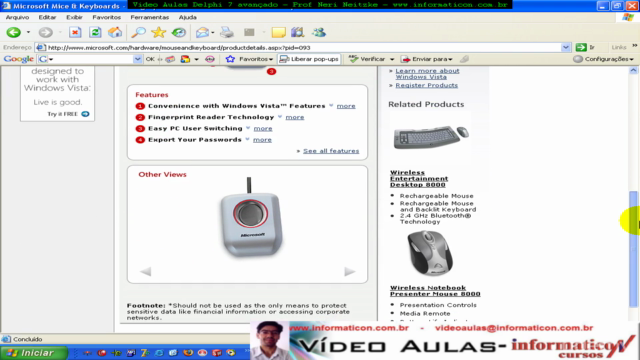Screen dimensions: 640x360
Task: Expand the address bar URL dropdown
Action: pyautogui.click(x=565, y=47)
